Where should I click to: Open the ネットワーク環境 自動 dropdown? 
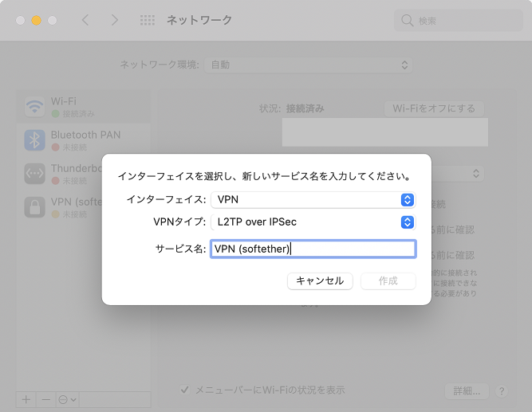pyautogui.click(x=308, y=65)
